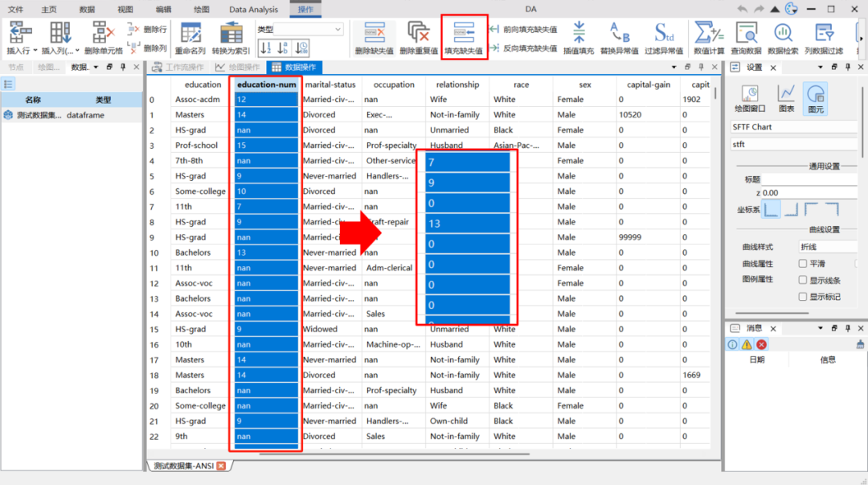
Task: Click the 插入行 insert row icon
Action: [20, 33]
